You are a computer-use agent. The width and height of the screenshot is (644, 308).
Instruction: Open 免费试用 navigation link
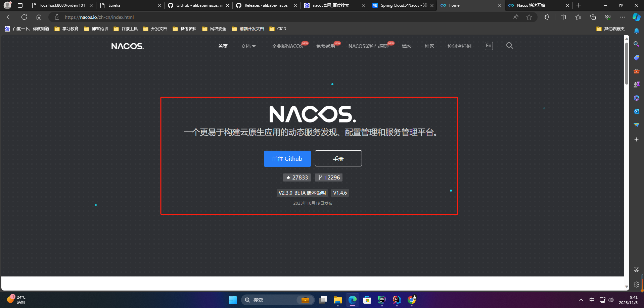pyautogui.click(x=326, y=46)
